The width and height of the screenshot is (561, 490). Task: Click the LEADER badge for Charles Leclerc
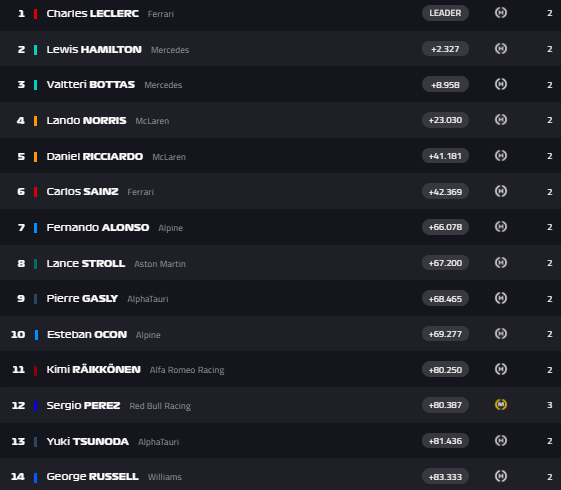tap(445, 13)
